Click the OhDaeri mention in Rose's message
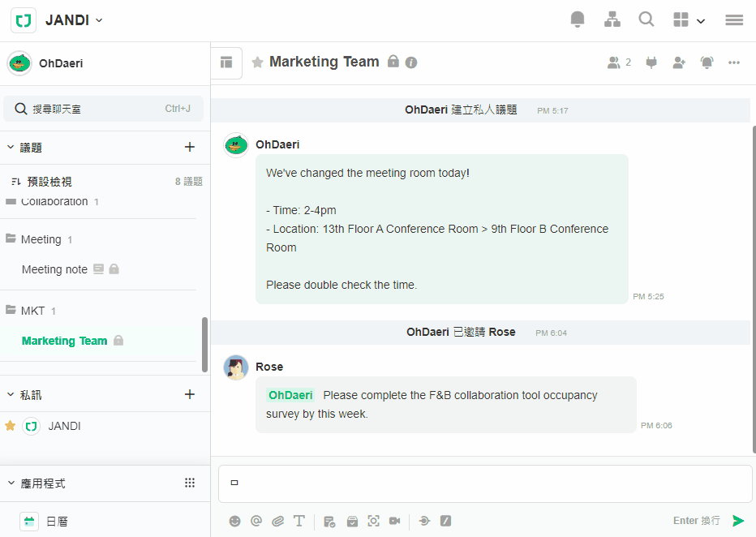The height and width of the screenshot is (537, 756). point(290,395)
